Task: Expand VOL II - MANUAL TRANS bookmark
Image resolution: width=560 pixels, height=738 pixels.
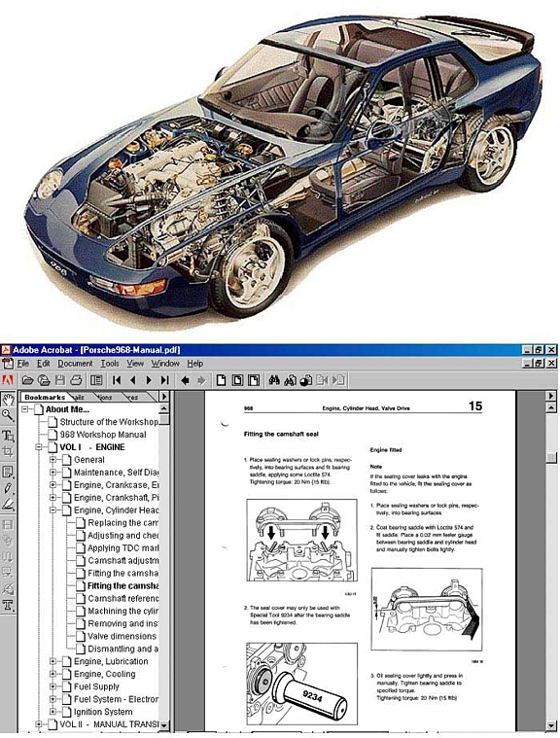Action: tap(39, 724)
